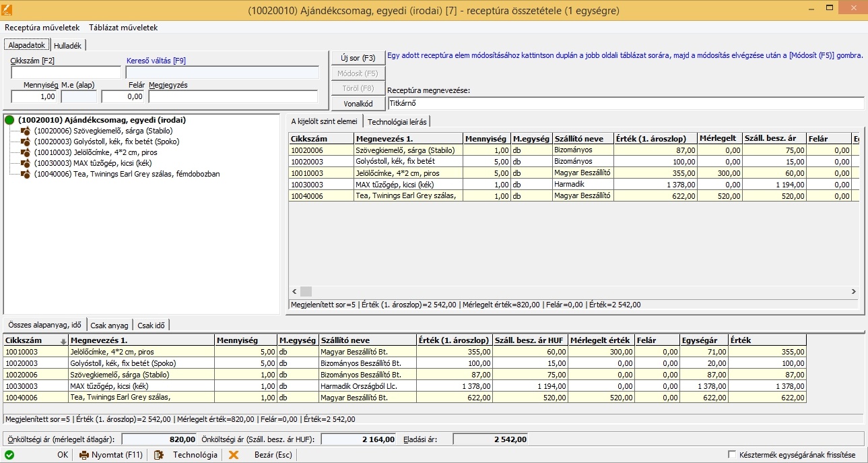Click the Technológia document icon

point(158,455)
